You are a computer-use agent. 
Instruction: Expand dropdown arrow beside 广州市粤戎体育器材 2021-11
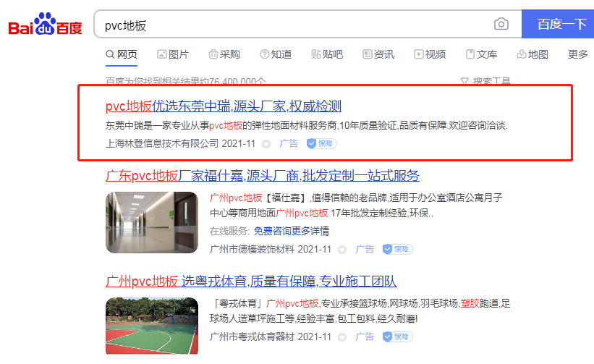tap(342, 337)
